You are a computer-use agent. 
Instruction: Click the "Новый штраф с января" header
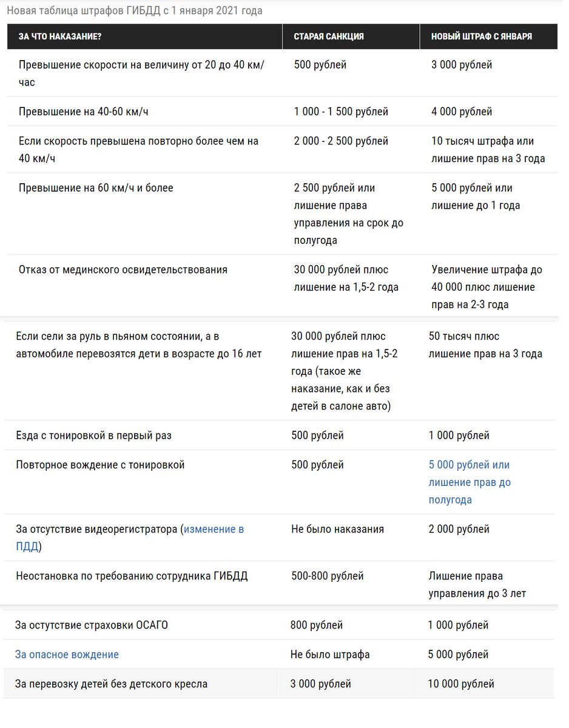pos(482,36)
